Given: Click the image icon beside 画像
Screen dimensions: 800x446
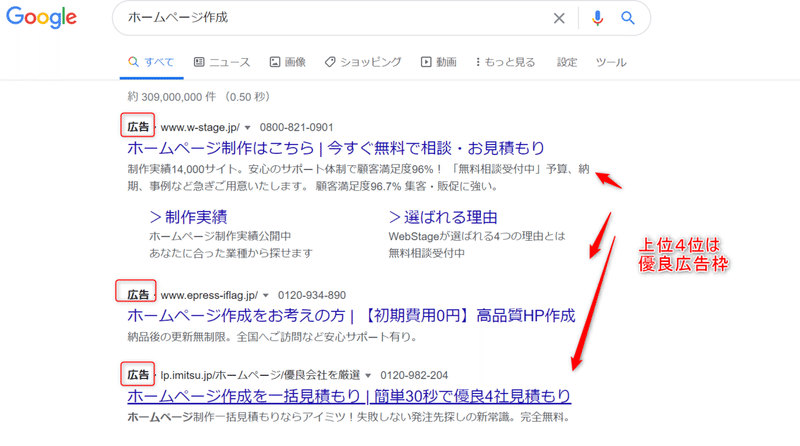Looking at the screenshot, I should coord(274,62).
